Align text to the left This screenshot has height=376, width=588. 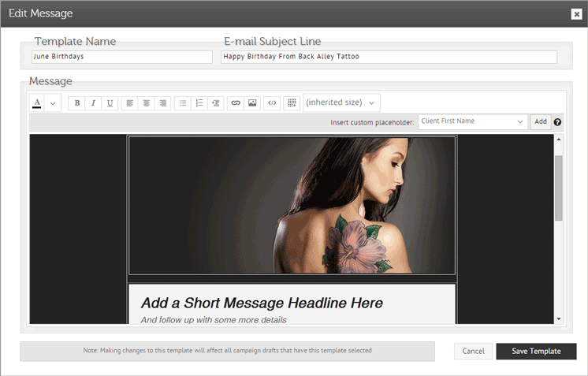click(129, 103)
